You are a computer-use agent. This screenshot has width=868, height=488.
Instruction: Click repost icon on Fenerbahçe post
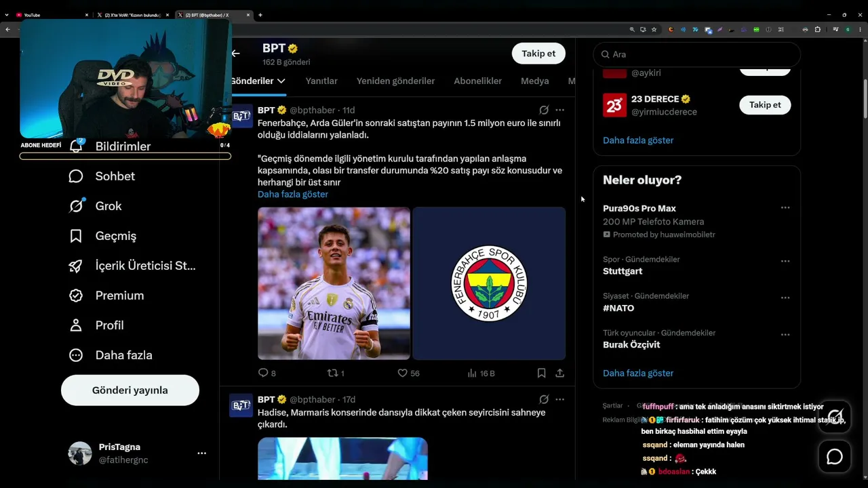click(332, 373)
